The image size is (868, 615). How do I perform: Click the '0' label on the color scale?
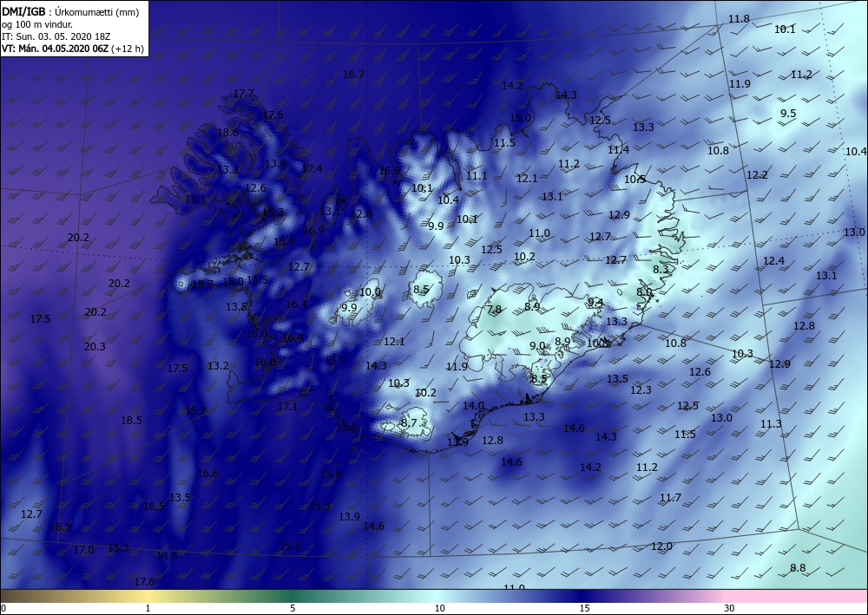3,608
